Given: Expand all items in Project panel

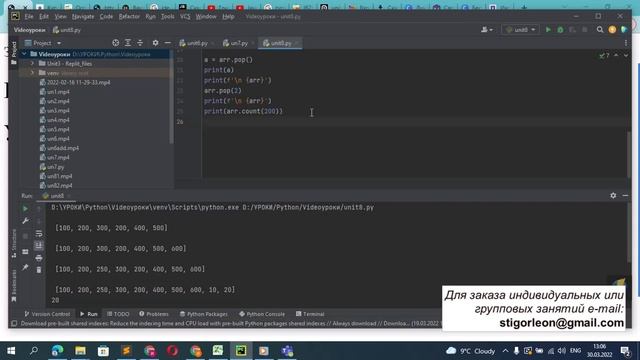Looking at the screenshot, I should click(128, 43).
